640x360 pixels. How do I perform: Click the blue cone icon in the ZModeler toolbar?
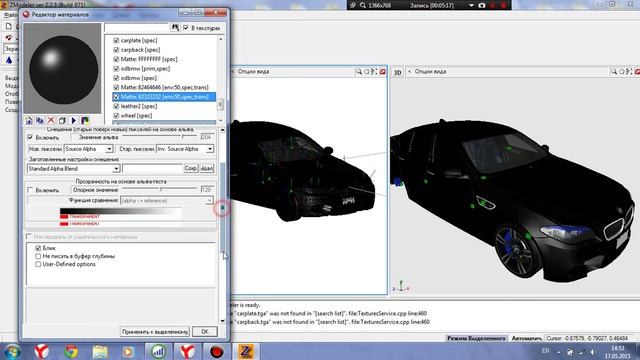(x=9, y=60)
